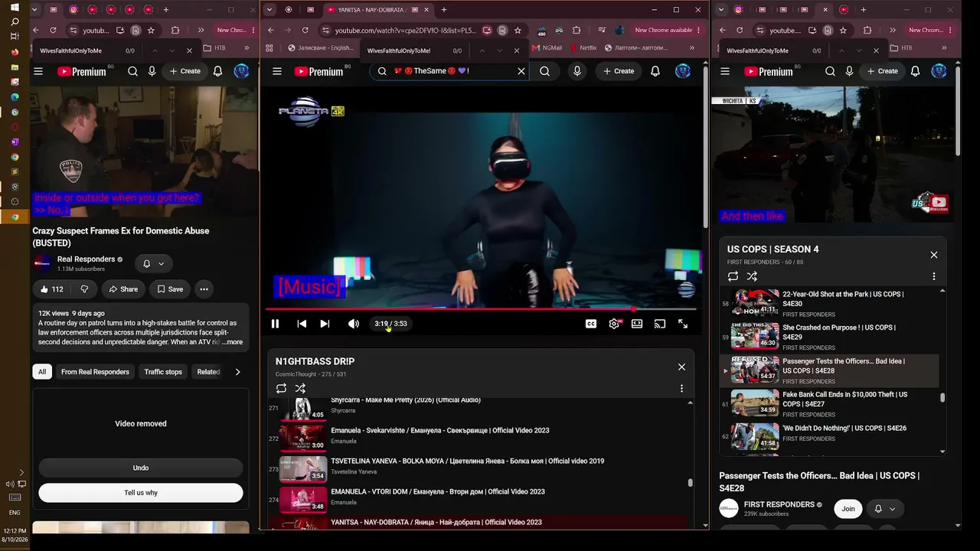Expand the video description with ...more
The width and height of the screenshot is (980, 551).
[233, 342]
